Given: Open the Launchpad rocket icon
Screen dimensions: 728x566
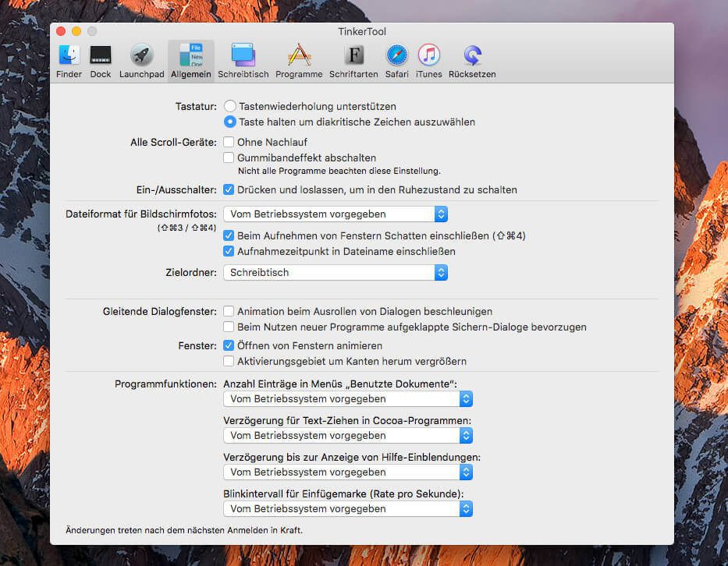Looking at the screenshot, I should tap(141, 55).
